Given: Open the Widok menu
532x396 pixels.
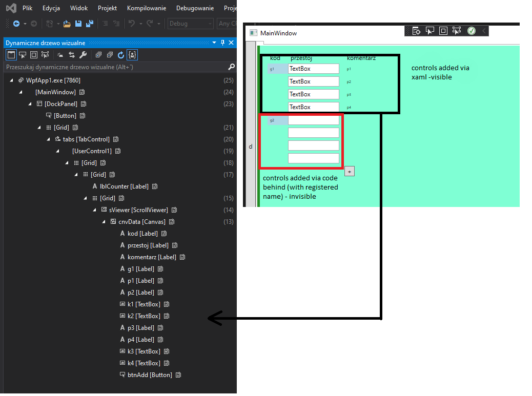Looking at the screenshot, I should [x=78, y=8].
